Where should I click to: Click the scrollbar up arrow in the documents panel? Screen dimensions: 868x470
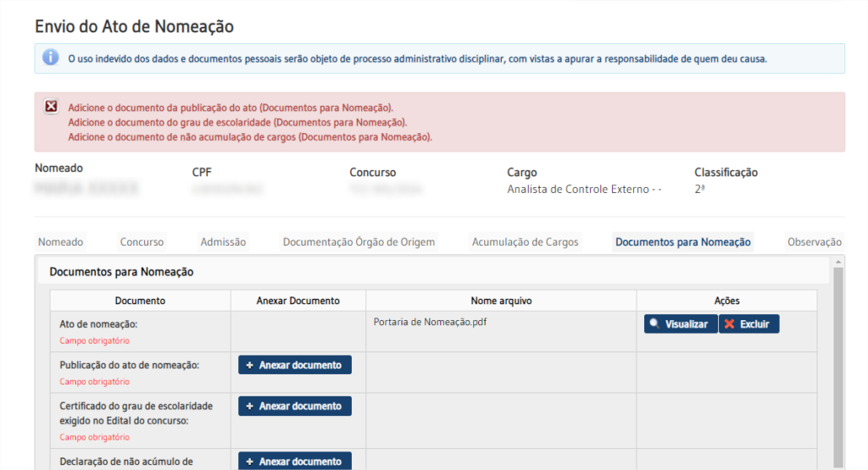[838, 262]
